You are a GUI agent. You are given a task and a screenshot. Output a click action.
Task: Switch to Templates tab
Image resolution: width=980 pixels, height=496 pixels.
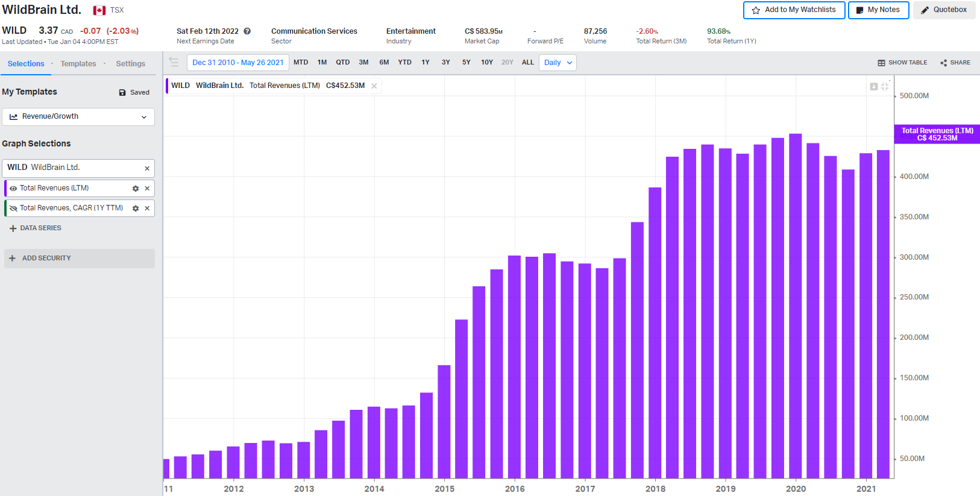(78, 64)
